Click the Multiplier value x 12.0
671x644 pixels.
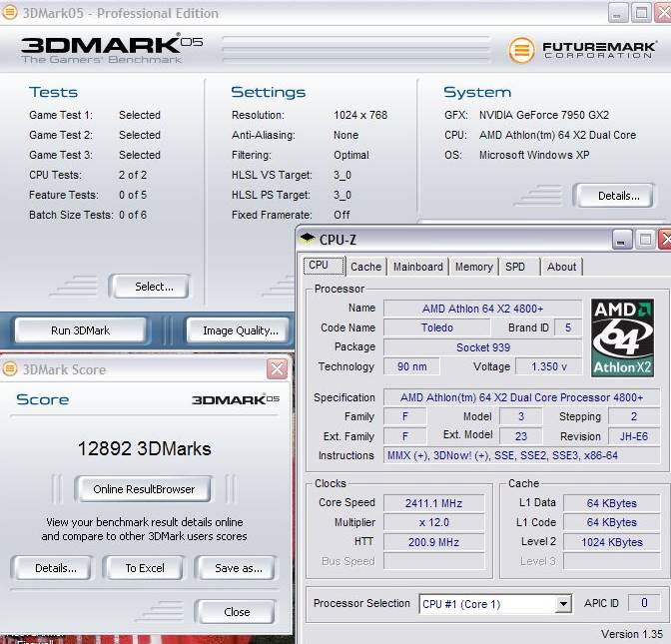(x=433, y=522)
